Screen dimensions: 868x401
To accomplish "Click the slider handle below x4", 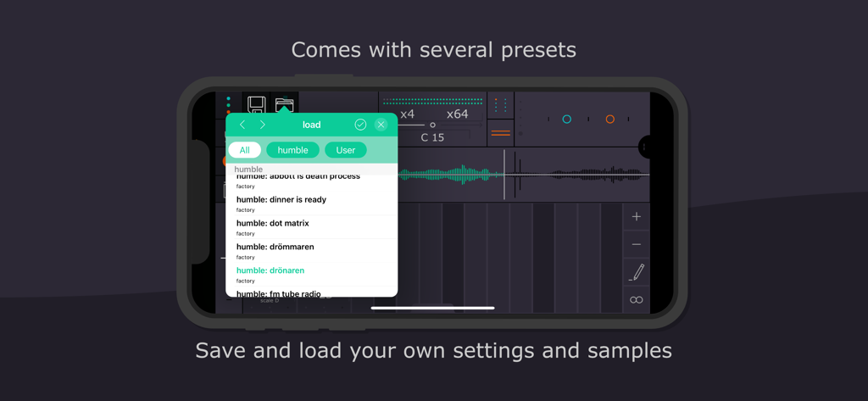I will [432, 125].
